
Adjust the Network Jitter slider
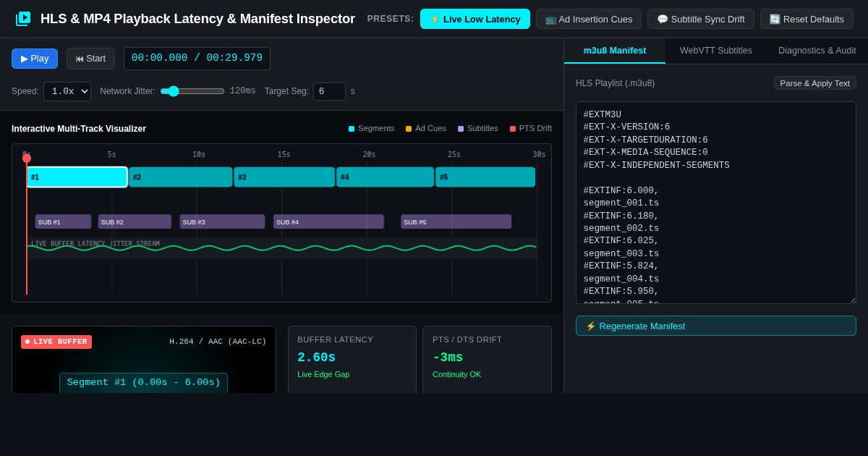192,91
